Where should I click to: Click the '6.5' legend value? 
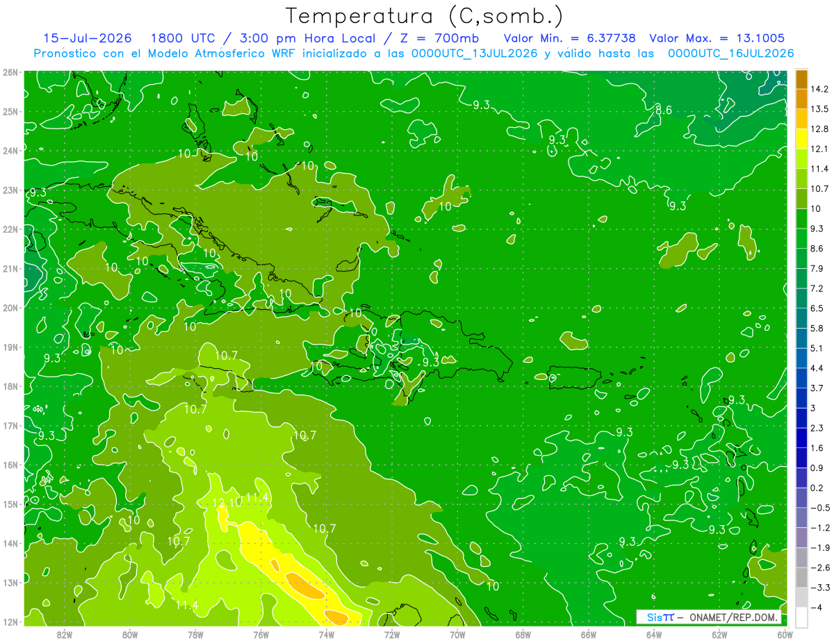[817, 308]
